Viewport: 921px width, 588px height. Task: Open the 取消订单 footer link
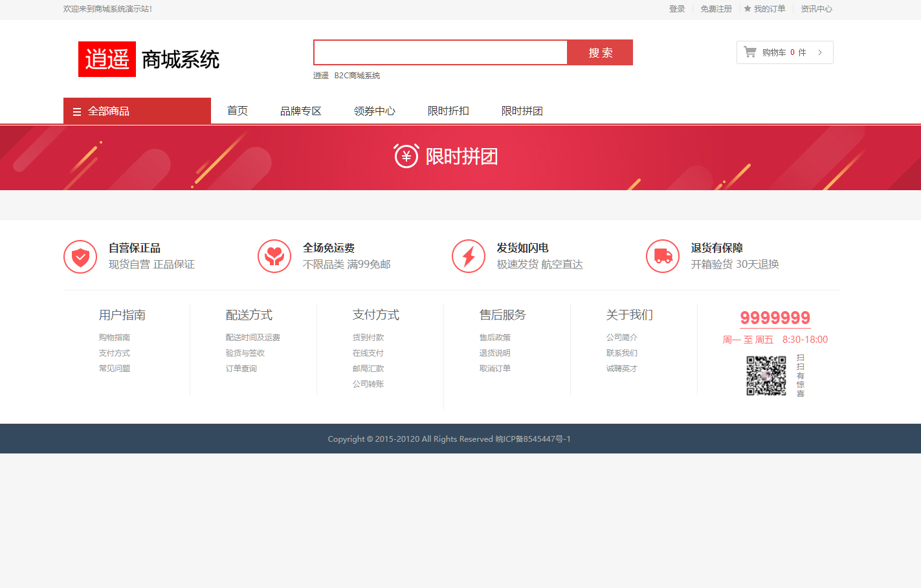(x=495, y=369)
